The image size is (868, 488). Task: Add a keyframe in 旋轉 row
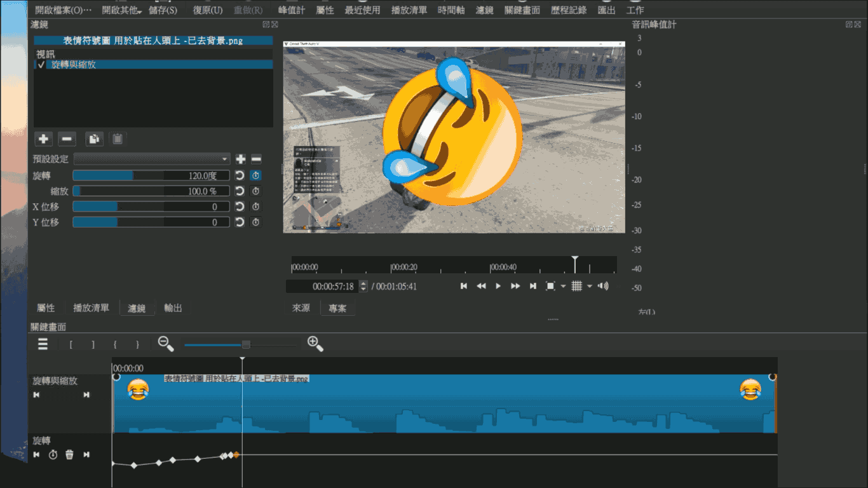click(53, 454)
